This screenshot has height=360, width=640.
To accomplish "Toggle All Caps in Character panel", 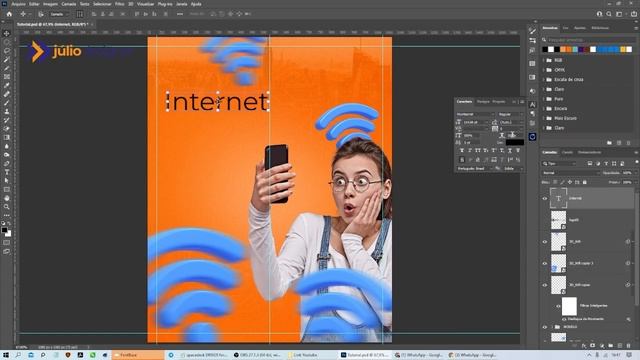I will 478,151.
